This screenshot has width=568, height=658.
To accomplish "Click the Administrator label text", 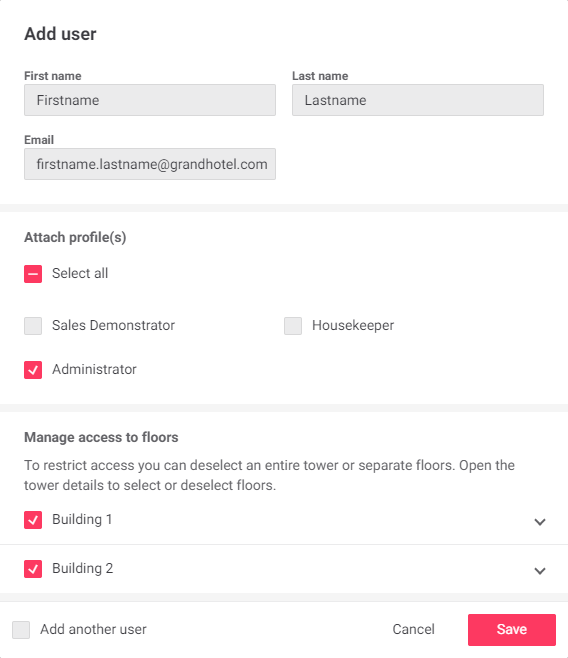I will [94, 369].
